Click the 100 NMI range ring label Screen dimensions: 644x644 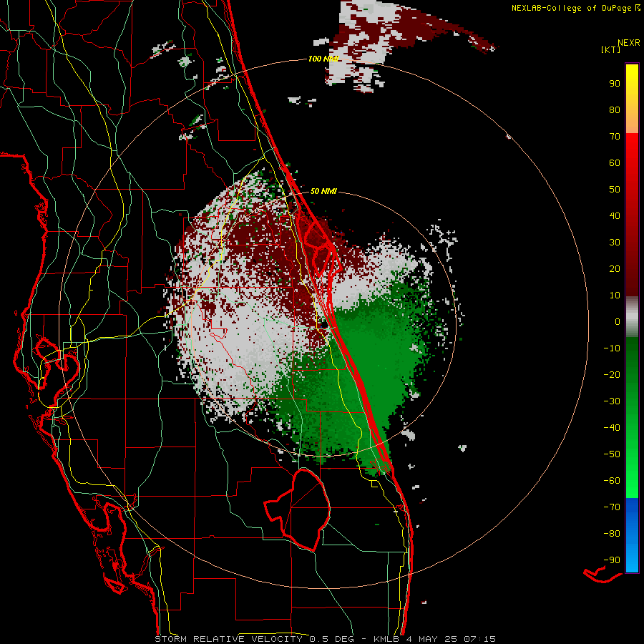tap(323, 59)
